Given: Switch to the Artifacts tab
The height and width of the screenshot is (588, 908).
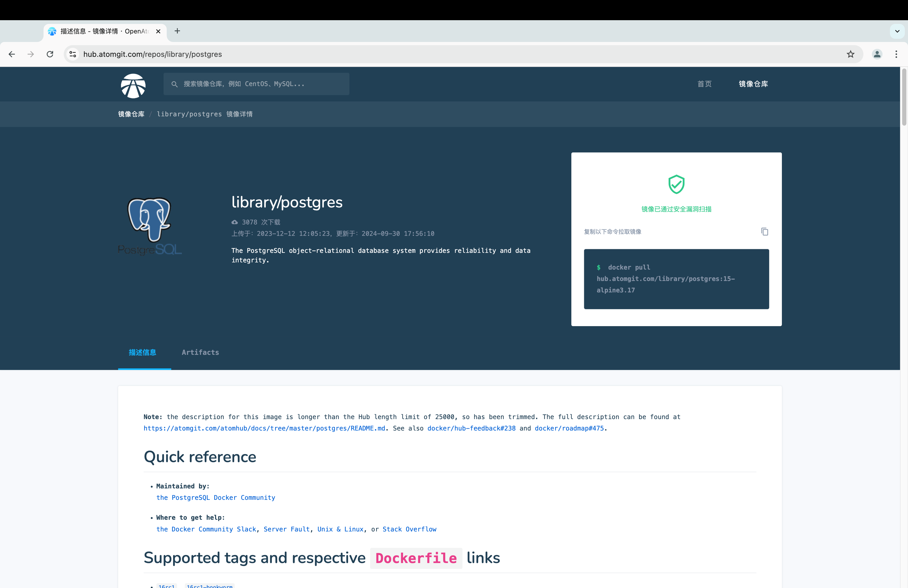Looking at the screenshot, I should [x=200, y=352].
